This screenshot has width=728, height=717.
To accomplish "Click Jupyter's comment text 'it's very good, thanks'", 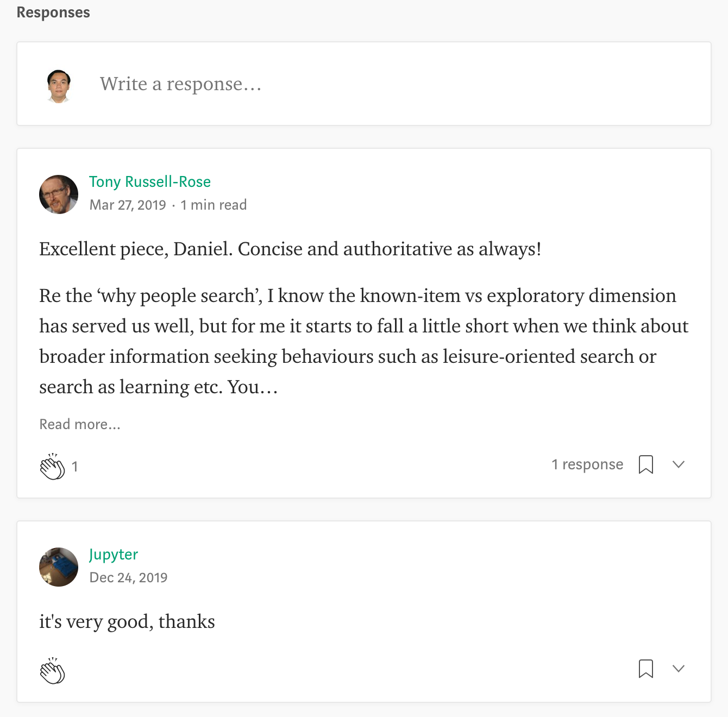I will pyautogui.click(x=127, y=621).
